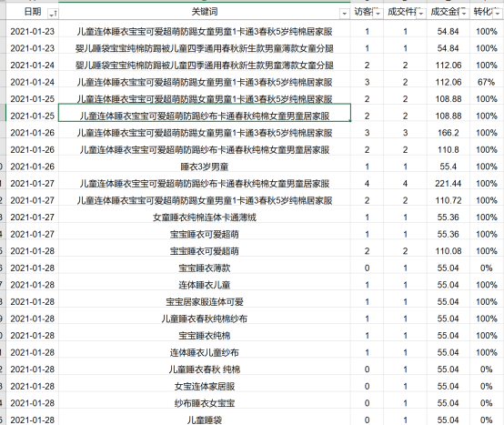Open the 日期 column filter dropdown
Screen dimensions: 504x425
click(53, 14)
